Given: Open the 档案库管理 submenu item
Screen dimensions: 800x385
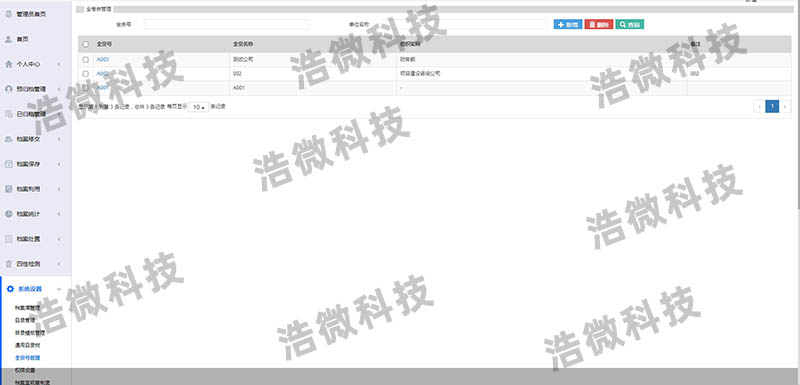Looking at the screenshot, I should click(28, 307).
